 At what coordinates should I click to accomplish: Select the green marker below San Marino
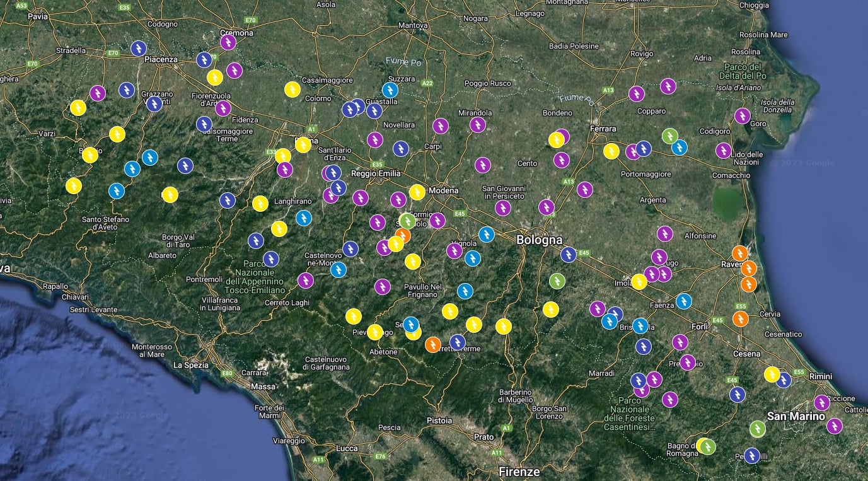pyautogui.click(x=758, y=429)
